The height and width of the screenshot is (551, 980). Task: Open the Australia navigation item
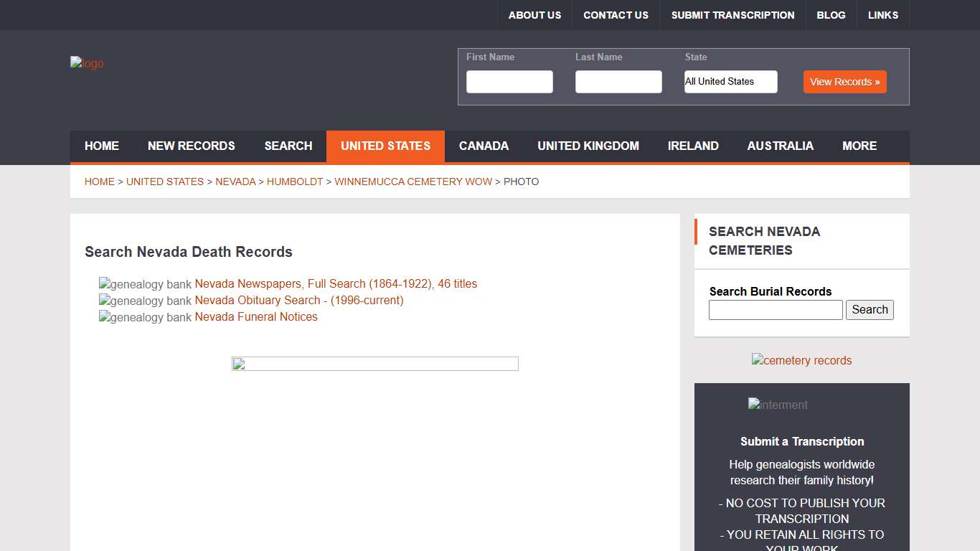(x=780, y=146)
